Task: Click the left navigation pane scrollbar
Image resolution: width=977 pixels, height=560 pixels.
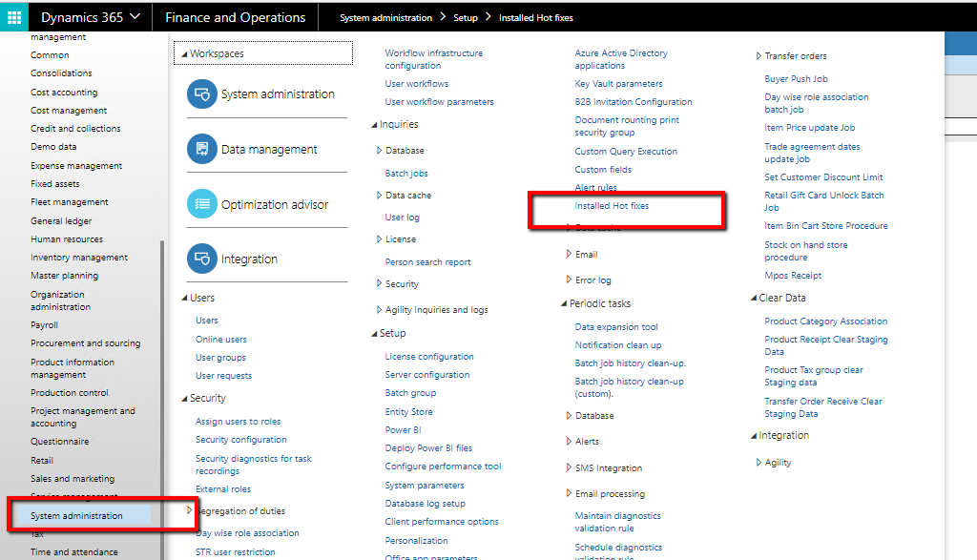Action: point(163,382)
